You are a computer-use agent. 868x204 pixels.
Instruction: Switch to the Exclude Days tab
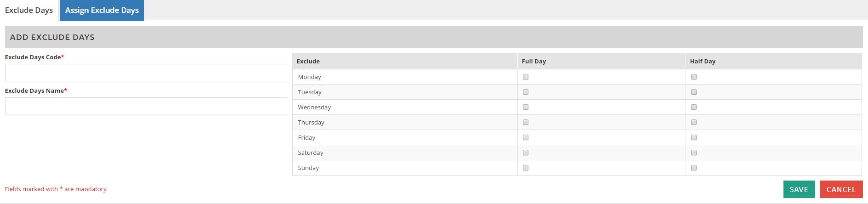tap(29, 10)
